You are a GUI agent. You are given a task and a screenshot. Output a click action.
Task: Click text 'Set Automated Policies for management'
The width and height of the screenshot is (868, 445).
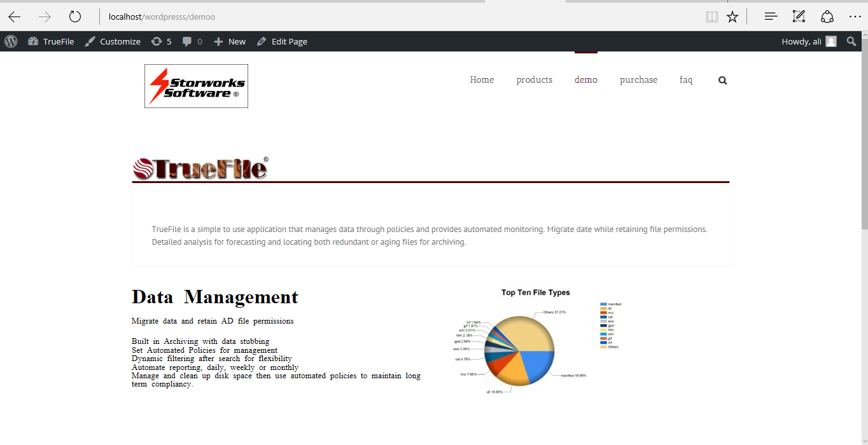click(204, 350)
